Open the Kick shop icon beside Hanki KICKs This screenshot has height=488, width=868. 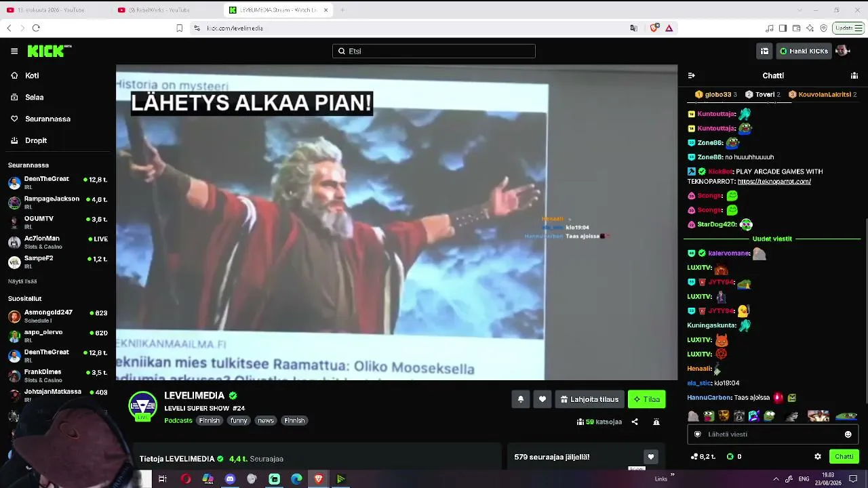point(764,51)
